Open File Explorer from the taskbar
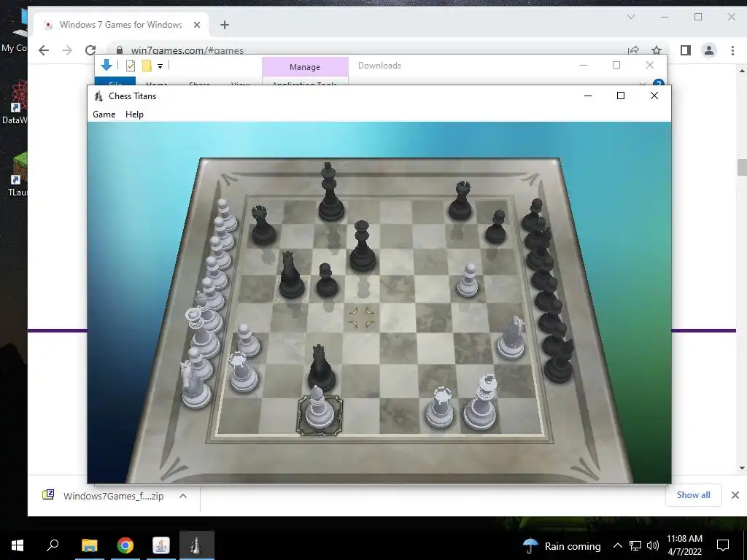The image size is (747, 560). click(x=89, y=545)
